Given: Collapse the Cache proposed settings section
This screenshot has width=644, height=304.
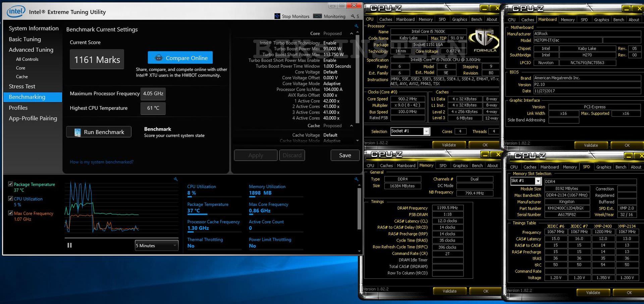Looking at the screenshot, I should [351, 126].
